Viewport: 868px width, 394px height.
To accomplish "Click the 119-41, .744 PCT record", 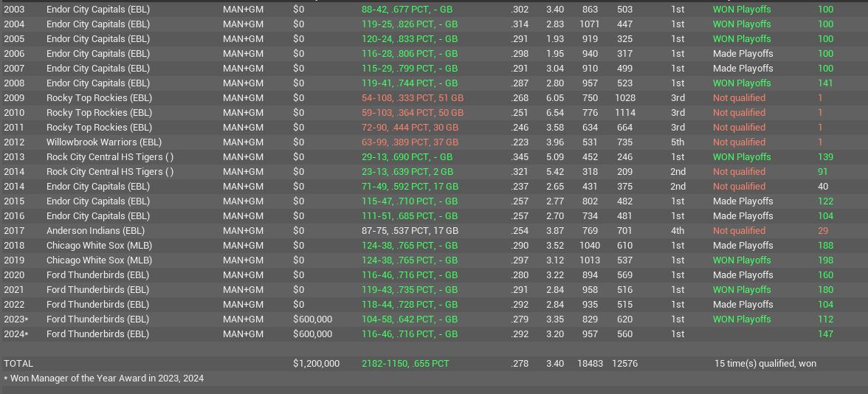I will coord(410,83).
